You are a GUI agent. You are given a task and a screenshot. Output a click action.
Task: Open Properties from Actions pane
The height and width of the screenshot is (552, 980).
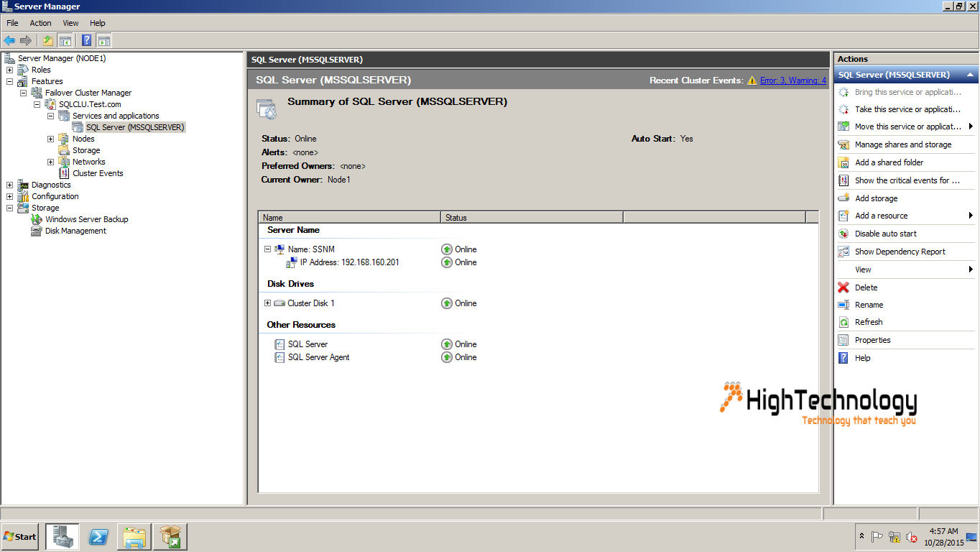click(872, 340)
